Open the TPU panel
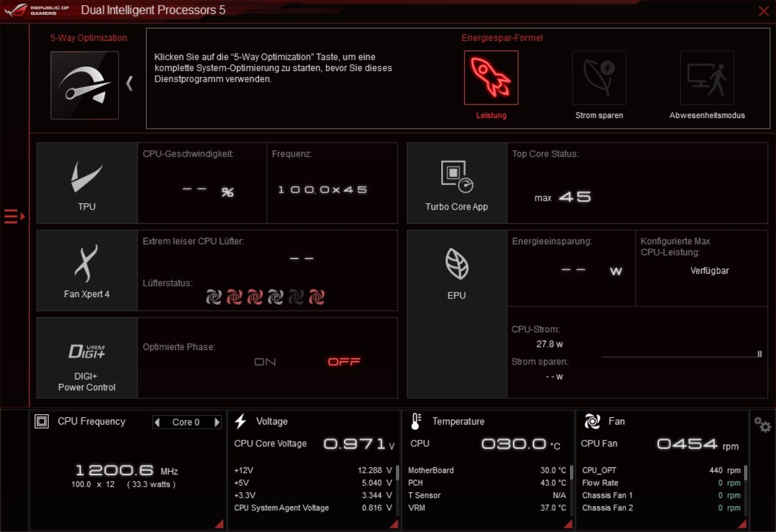Viewport: 776px width, 532px height. (x=87, y=183)
